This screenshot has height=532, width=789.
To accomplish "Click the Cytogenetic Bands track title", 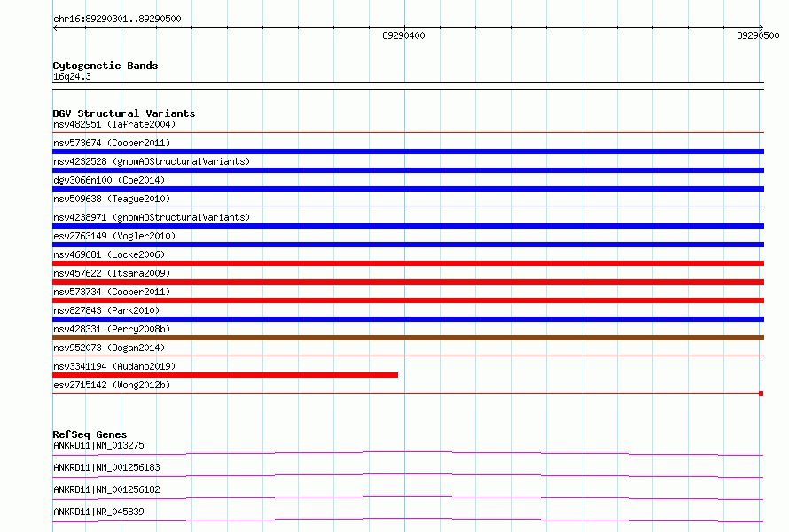I will 105,66.
